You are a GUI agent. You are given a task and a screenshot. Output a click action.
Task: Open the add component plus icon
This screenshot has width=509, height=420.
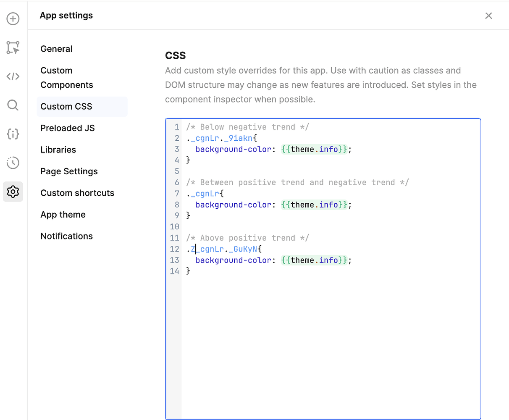click(13, 19)
